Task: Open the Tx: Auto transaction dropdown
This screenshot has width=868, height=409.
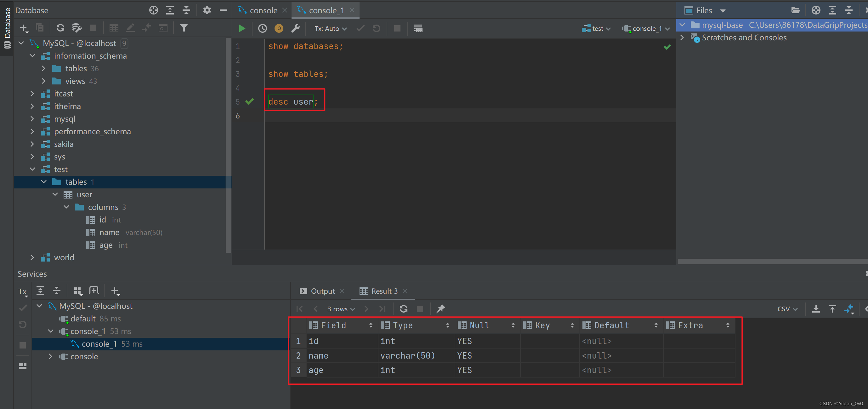Action: pyautogui.click(x=330, y=29)
